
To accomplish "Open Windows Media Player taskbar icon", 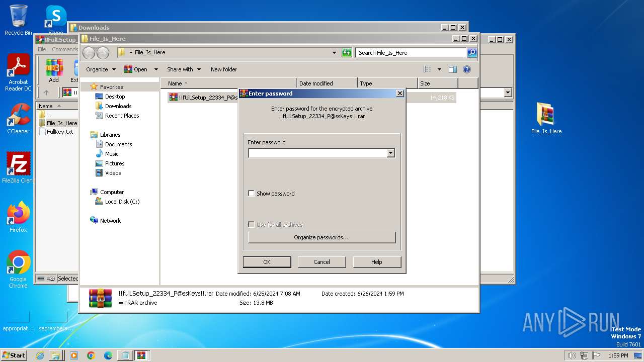I will coord(74,355).
